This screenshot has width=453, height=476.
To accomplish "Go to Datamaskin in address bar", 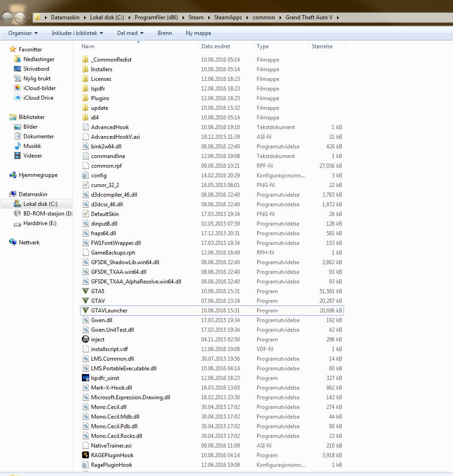I will point(65,17).
